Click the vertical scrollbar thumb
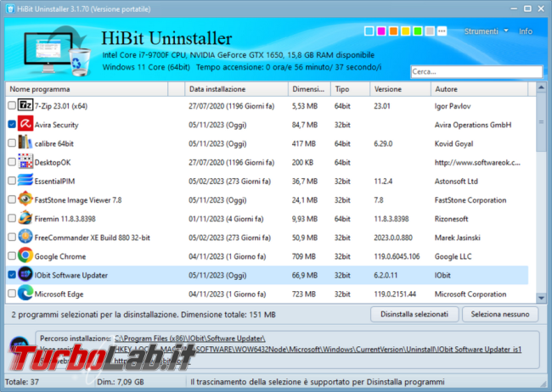552x392 pixels. 541,122
